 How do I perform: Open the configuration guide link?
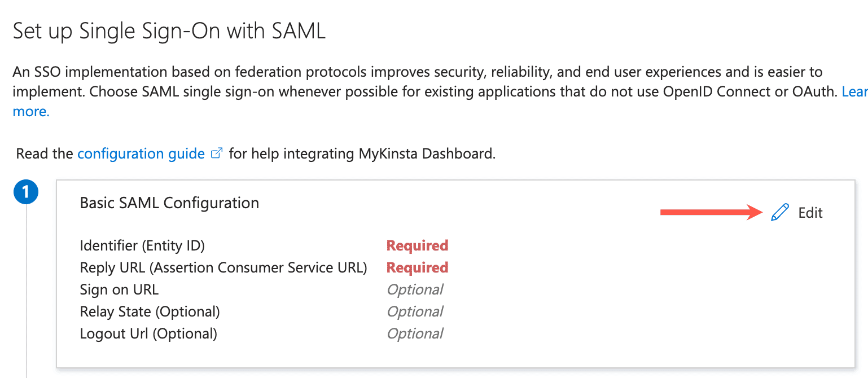(141, 153)
